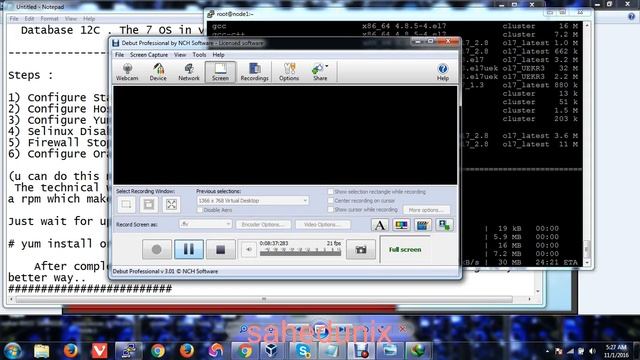Screen dimensions: 640x360
Task: Click the Notepad scroll down arrow
Action: 538,291
